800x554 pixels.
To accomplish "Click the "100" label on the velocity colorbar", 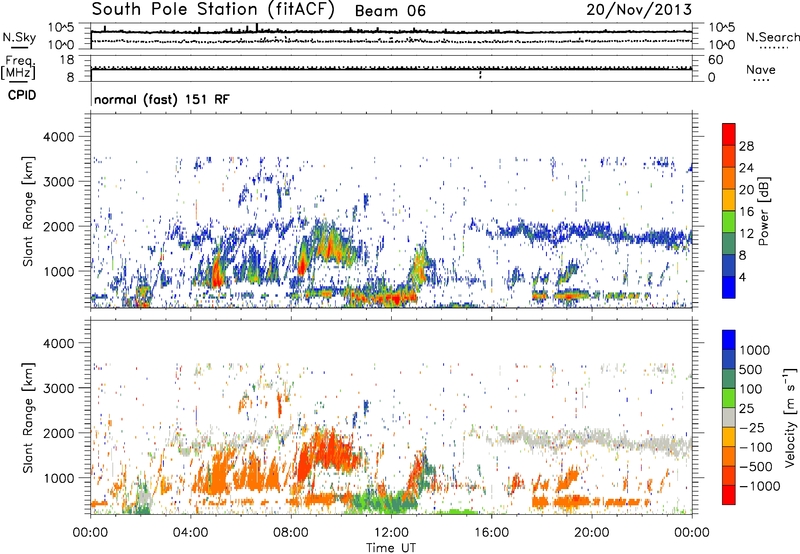I will coord(751,389).
